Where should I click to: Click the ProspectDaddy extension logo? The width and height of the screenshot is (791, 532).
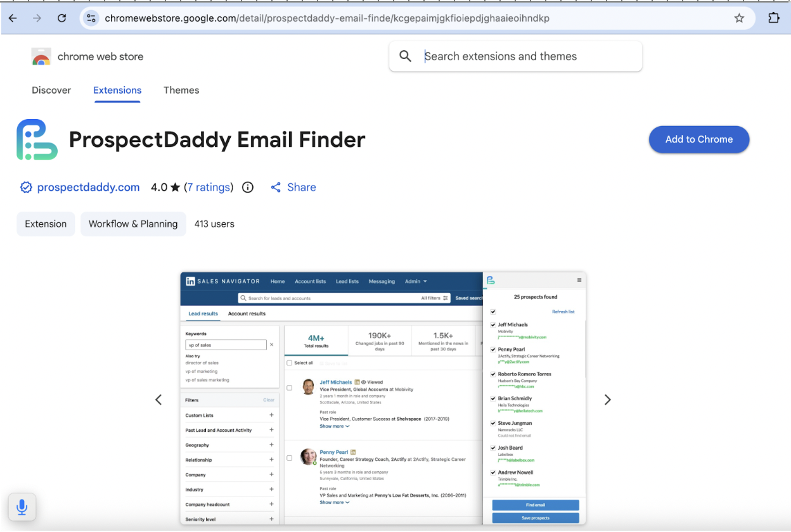tap(37, 139)
